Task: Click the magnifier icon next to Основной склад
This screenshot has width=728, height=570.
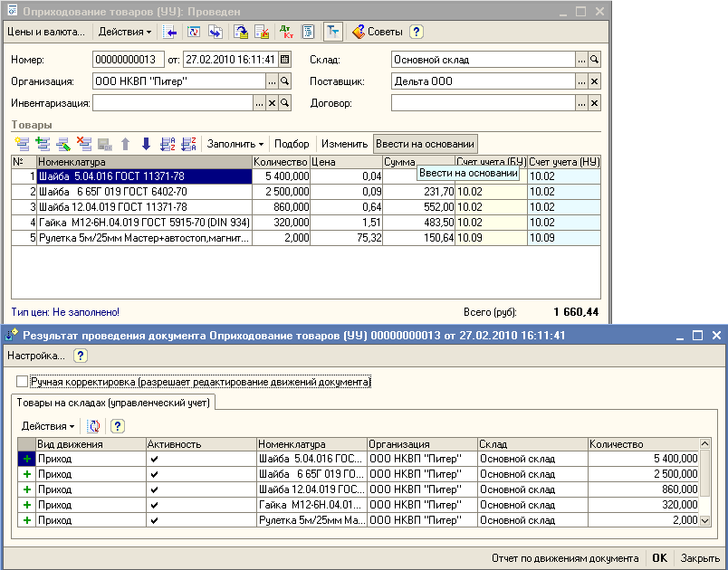Action: coord(594,60)
